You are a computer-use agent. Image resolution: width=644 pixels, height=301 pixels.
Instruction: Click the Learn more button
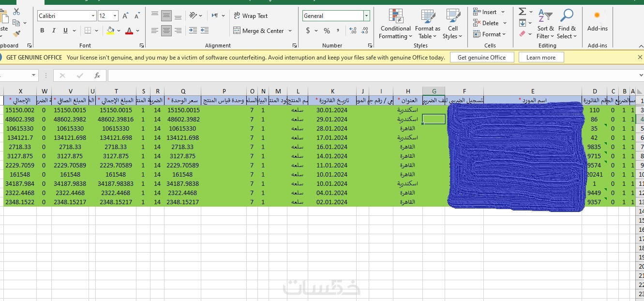point(541,57)
